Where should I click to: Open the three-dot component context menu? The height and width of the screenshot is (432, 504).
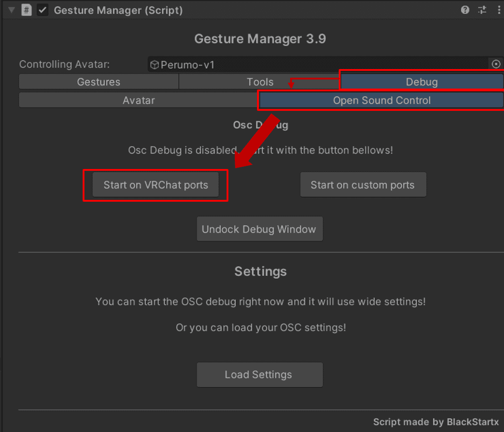click(x=498, y=10)
